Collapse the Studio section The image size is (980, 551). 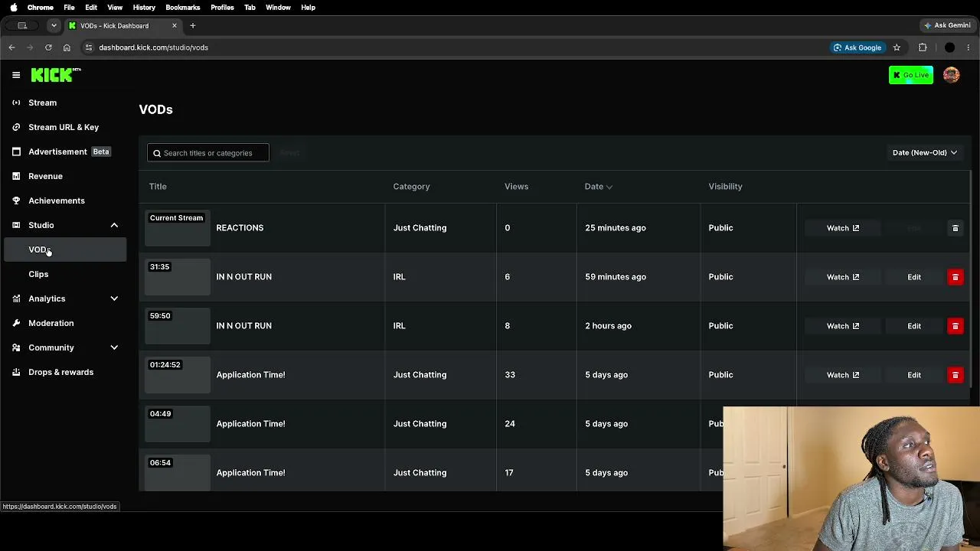114,225
